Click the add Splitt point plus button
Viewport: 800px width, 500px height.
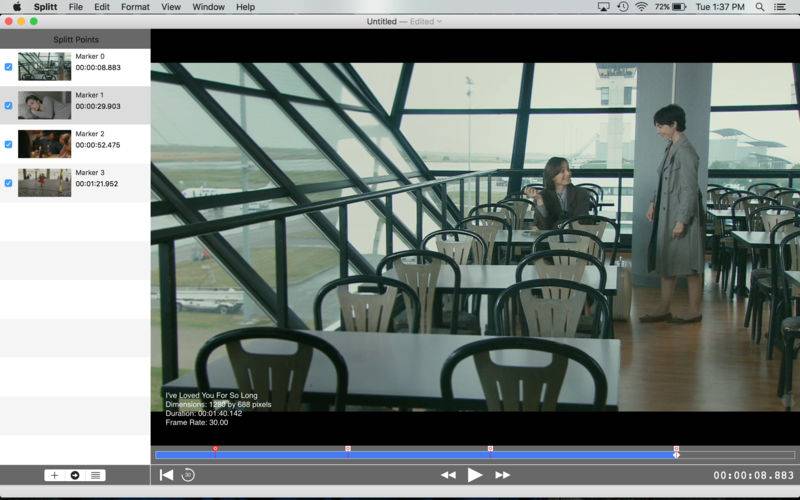55,476
